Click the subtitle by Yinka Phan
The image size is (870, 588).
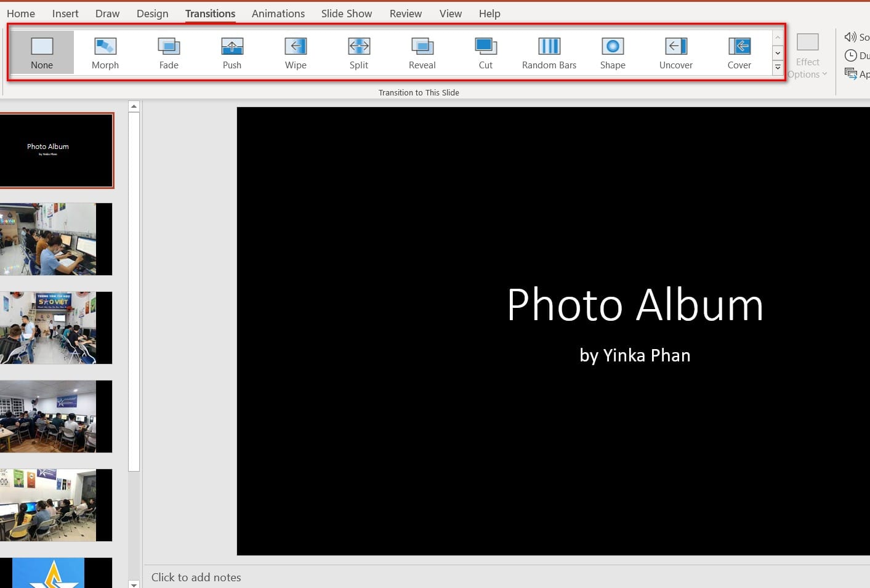tap(635, 355)
